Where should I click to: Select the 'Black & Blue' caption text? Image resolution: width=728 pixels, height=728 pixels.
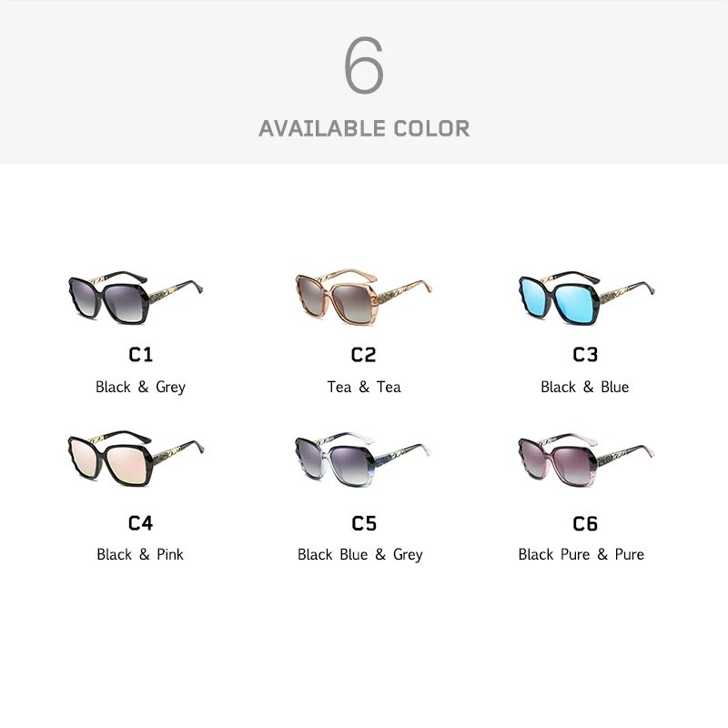(x=585, y=387)
